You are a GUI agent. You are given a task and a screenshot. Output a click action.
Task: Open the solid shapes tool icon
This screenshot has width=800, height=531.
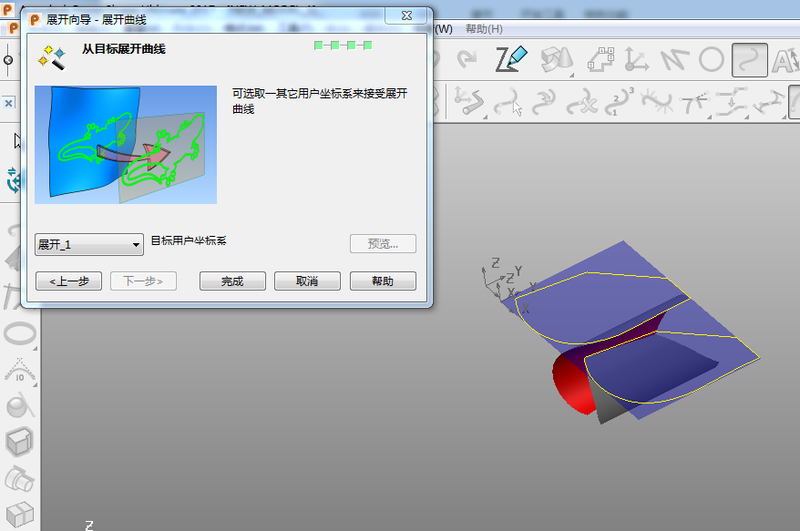click(x=556, y=60)
